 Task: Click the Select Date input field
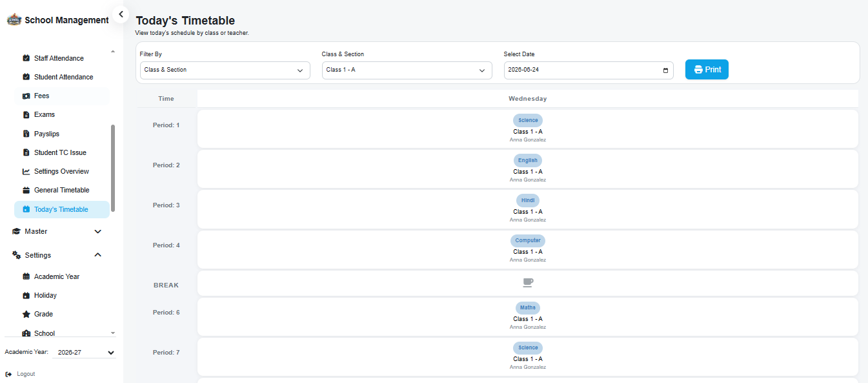(x=589, y=70)
